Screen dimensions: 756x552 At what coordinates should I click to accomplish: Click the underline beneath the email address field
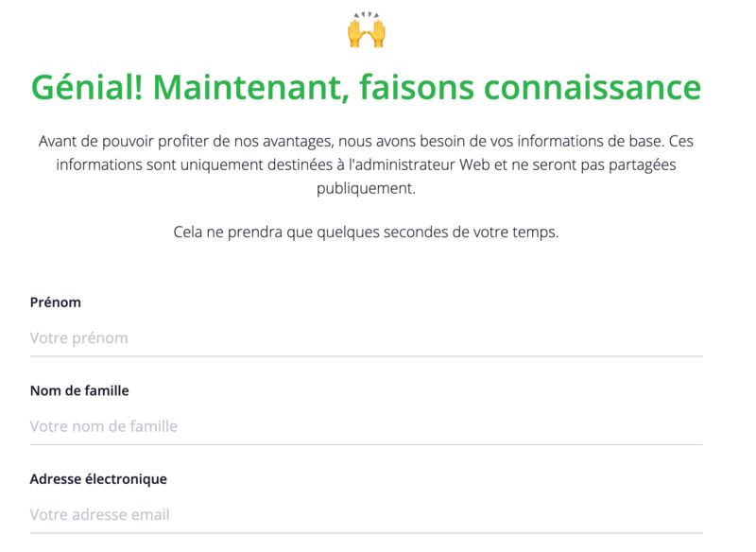tap(366, 533)
